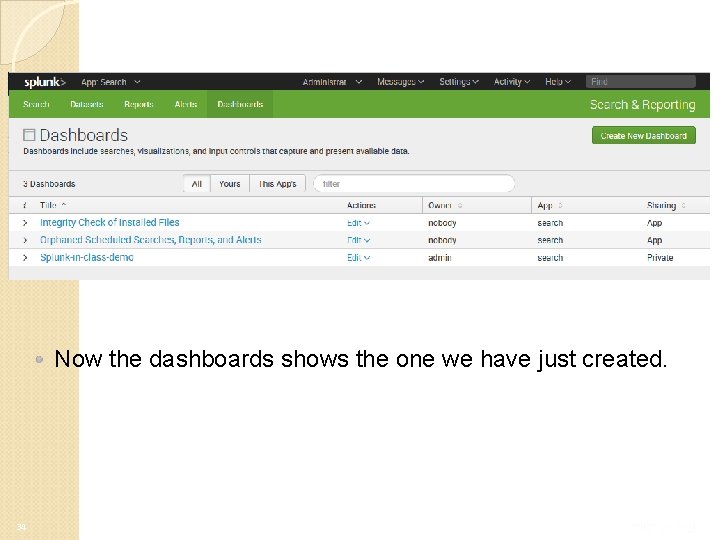The height and width of the screenshot is (540, 720).
Task: Click the dashboards filter text field
Action: click(414, 184)
